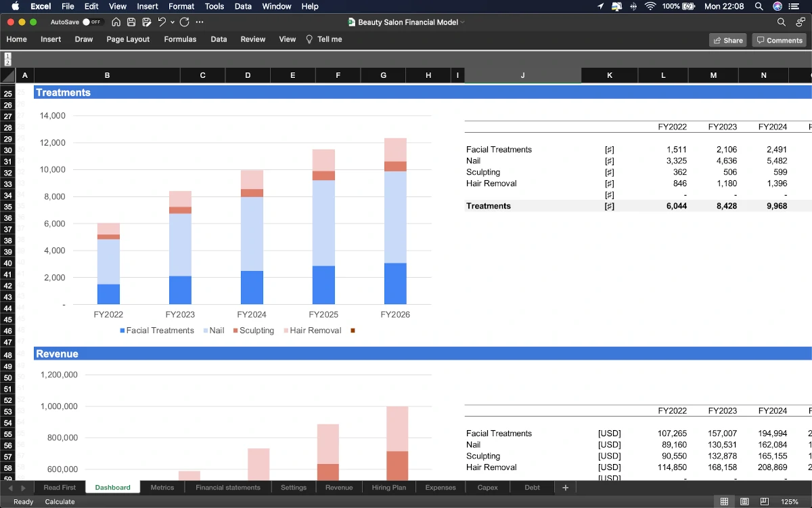This screenshot has width=812, height=508.
Task: Click the Bluetooth icon in menu bar
Action: [x=633, y=6]
